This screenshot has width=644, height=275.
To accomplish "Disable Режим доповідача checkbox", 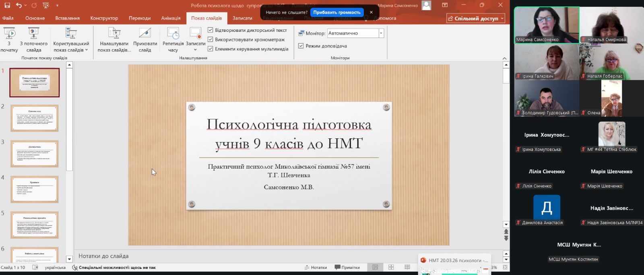I will coord(301,46).
